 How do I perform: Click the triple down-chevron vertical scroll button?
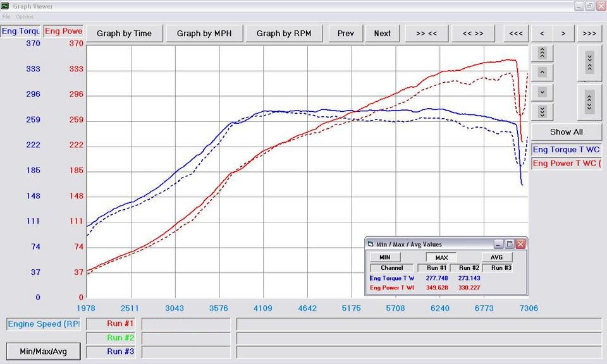542,112
